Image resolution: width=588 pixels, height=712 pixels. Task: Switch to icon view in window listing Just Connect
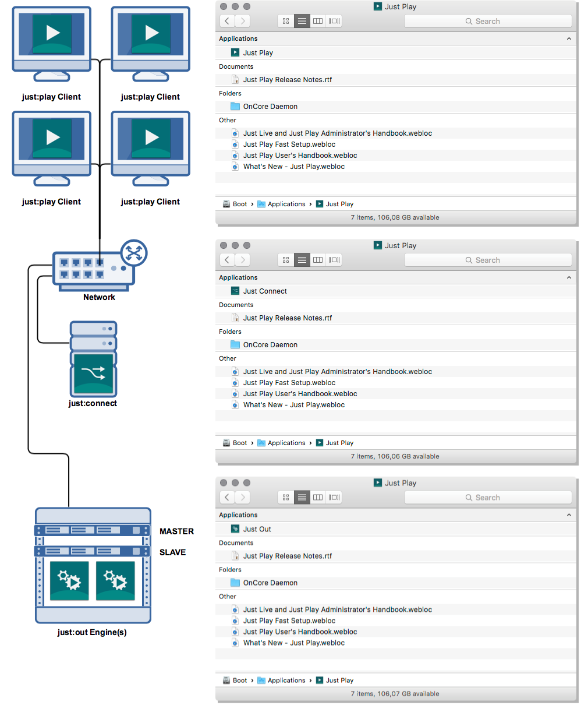tap(286, 260)
